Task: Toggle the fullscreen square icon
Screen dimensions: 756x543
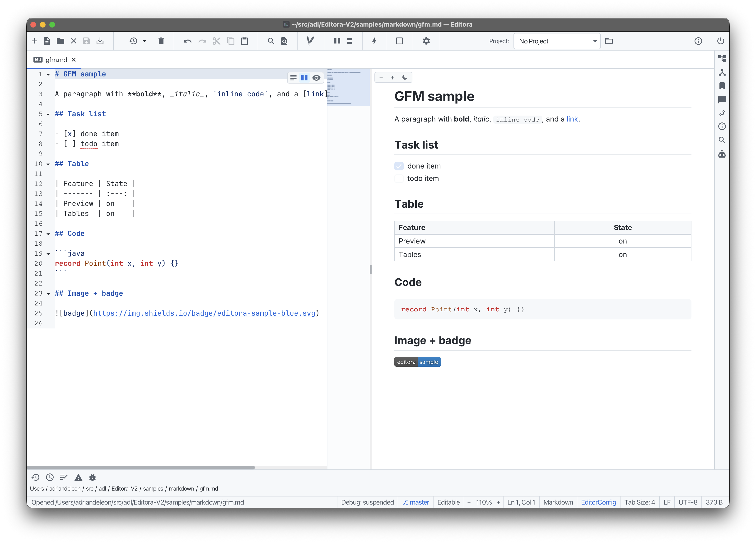Action: coord(399,41)
